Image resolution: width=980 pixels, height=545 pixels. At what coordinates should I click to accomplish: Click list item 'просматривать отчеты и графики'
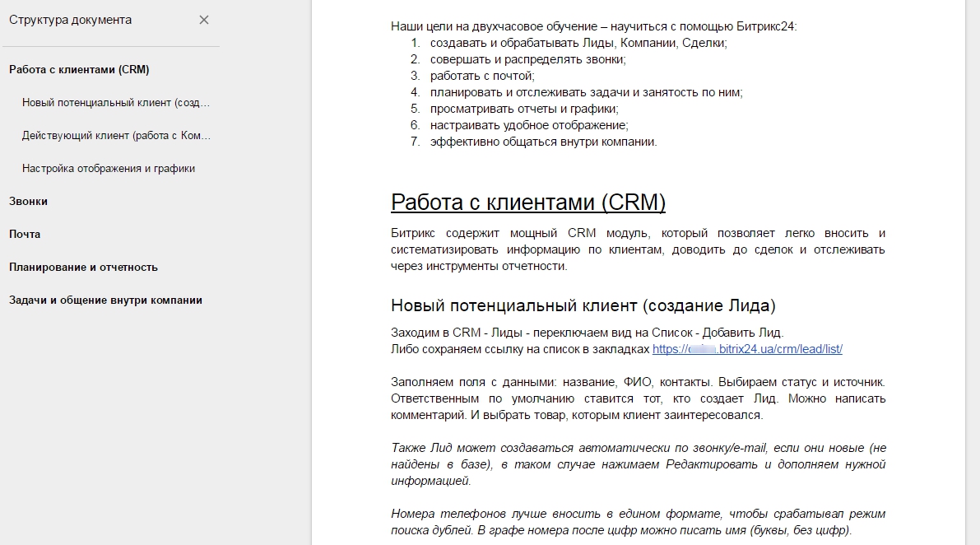(524, 109)
